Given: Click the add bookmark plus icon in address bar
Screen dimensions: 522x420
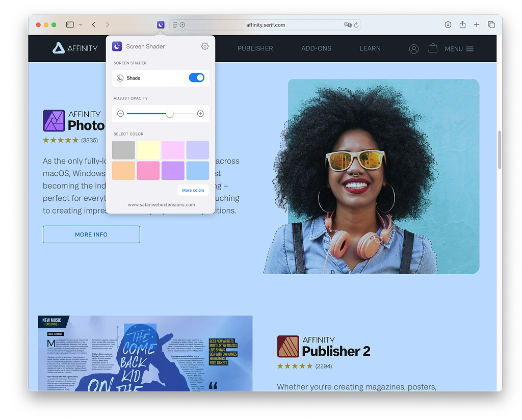Looking at the screenshot, I should click(182, 24).
